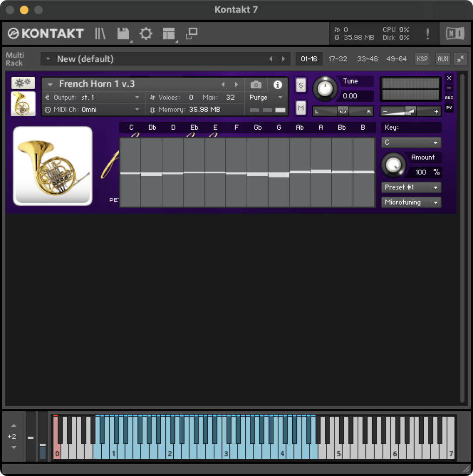473x476 pixels.
Task: Click the small French horn icon thumbnail
Action: coord(23,104)
